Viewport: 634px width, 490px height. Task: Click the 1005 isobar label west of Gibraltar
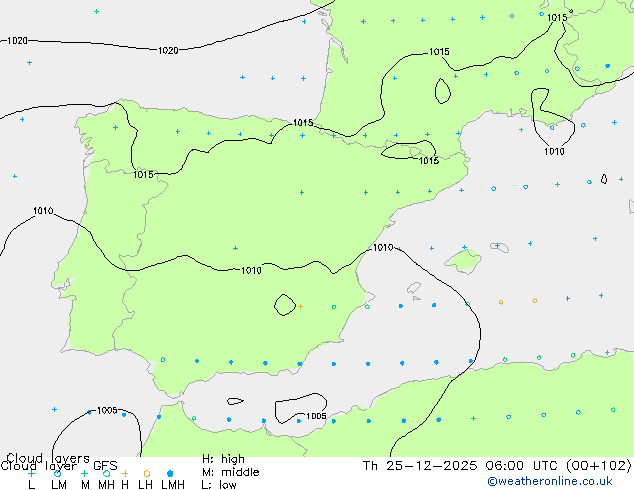point(107,410)
